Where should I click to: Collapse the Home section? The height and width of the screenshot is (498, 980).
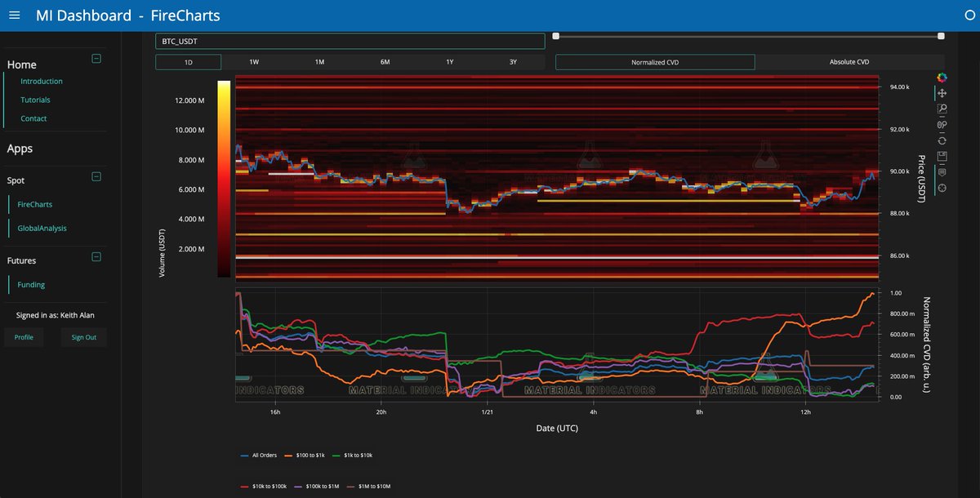[96, 59]
